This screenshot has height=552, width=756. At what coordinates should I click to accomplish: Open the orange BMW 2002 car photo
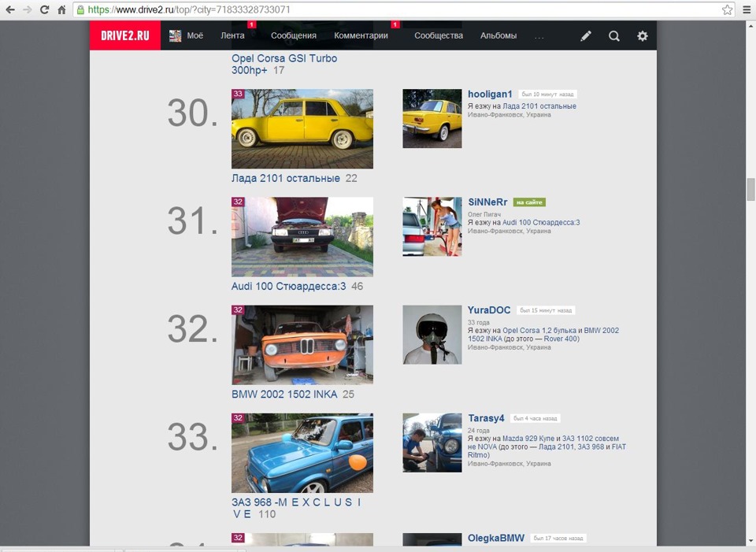click(x=302, y=345)
